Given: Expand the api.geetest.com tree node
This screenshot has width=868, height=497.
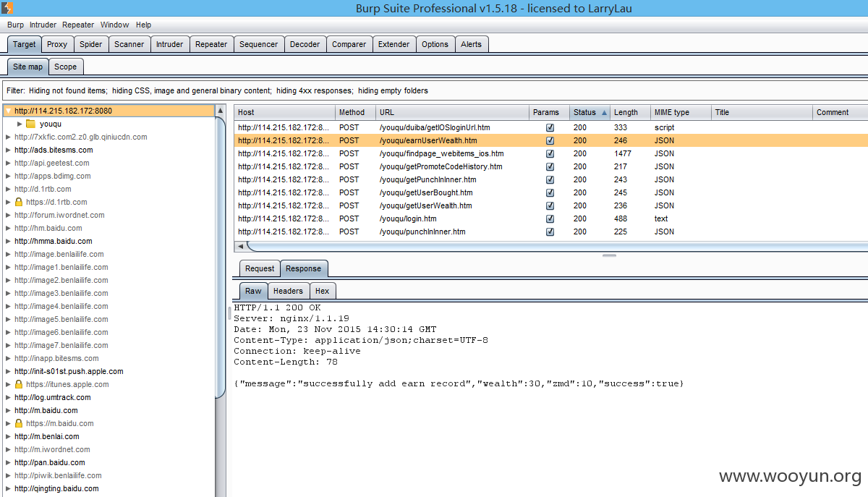Looking at the screenshot, I should point(8,163).
